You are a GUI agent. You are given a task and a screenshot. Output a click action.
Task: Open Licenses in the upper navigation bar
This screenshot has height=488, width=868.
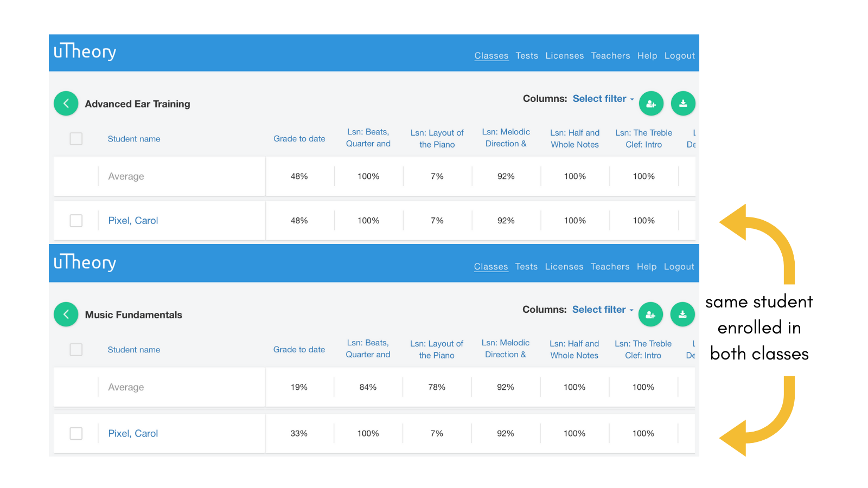(x=565, y=56)
